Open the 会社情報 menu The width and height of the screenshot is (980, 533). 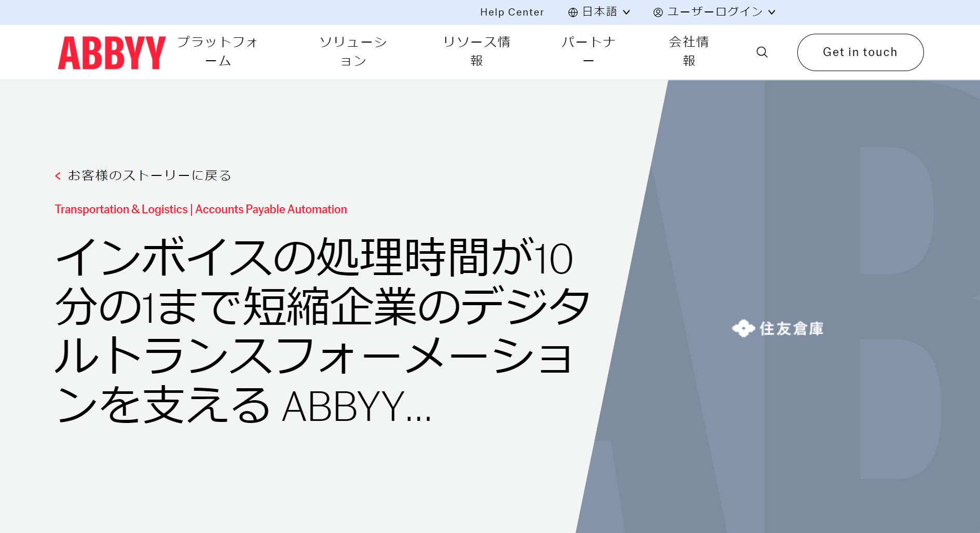pos(689,51)
